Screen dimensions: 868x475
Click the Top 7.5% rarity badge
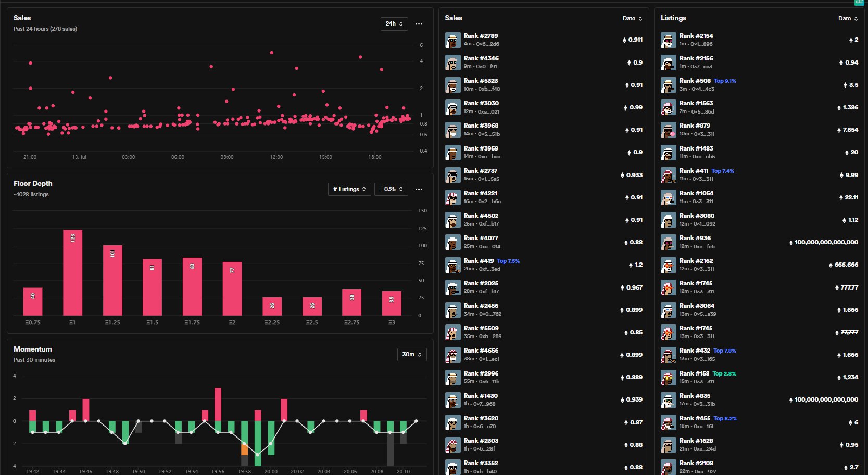[x=508, y=261]
